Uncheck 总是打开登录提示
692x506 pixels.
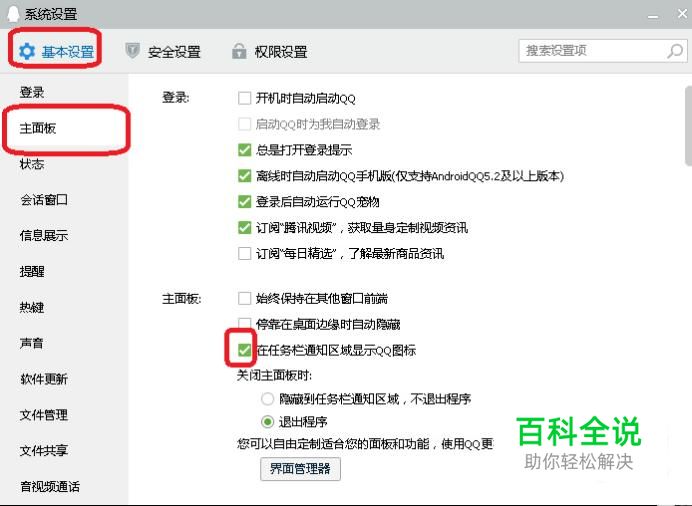click(244, 150)
